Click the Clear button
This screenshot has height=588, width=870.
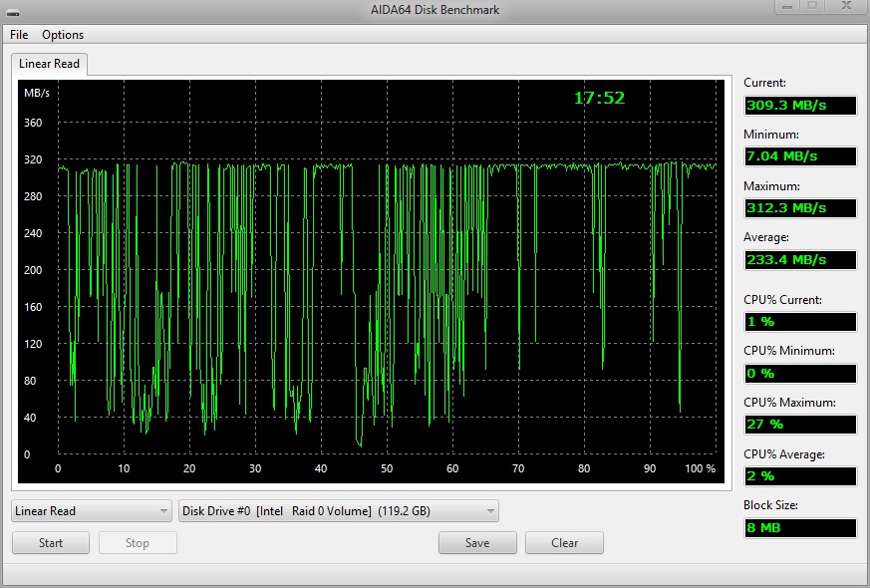click(x=564, y=543)
